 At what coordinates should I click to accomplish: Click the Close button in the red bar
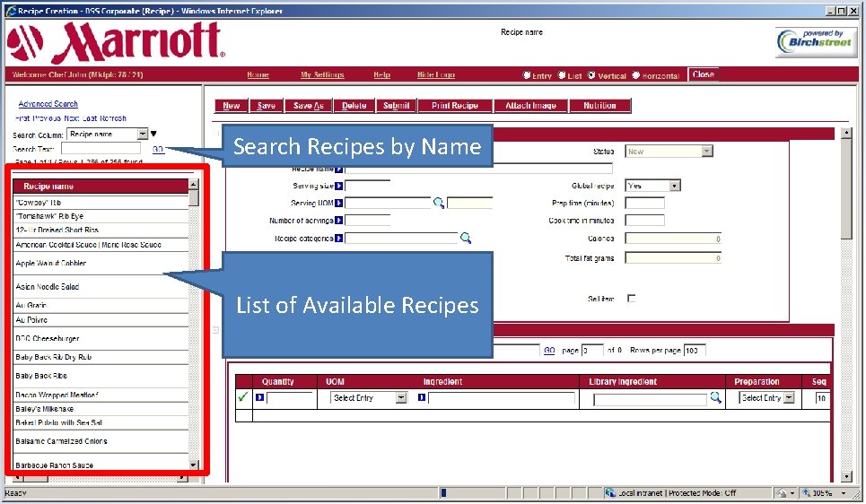click(703, 74)
